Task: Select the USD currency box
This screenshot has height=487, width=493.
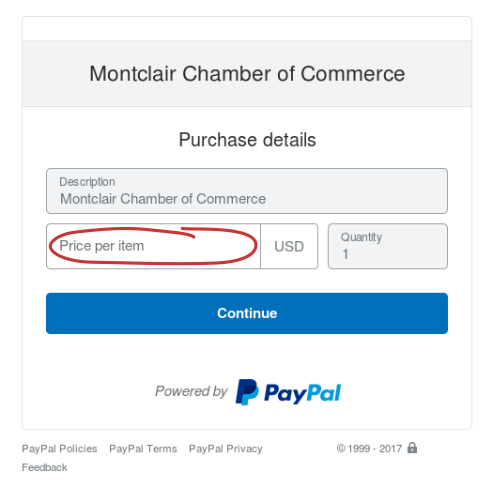Action: click(x=289, y=246)
